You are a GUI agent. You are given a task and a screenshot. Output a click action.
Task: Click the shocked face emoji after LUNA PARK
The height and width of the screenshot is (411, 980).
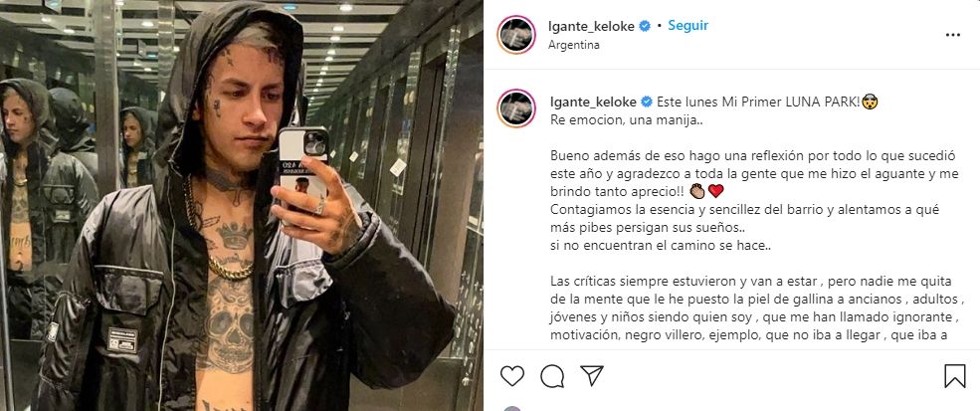[x=870, y=102]
